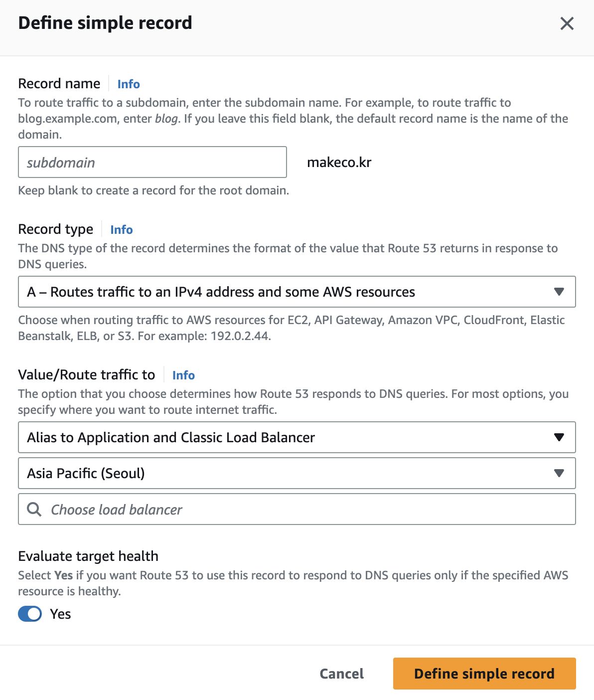Open Alias to Application and Classic Load Balancer list
The height and width of the screenshot is (700, 594).
pos(297,437)
